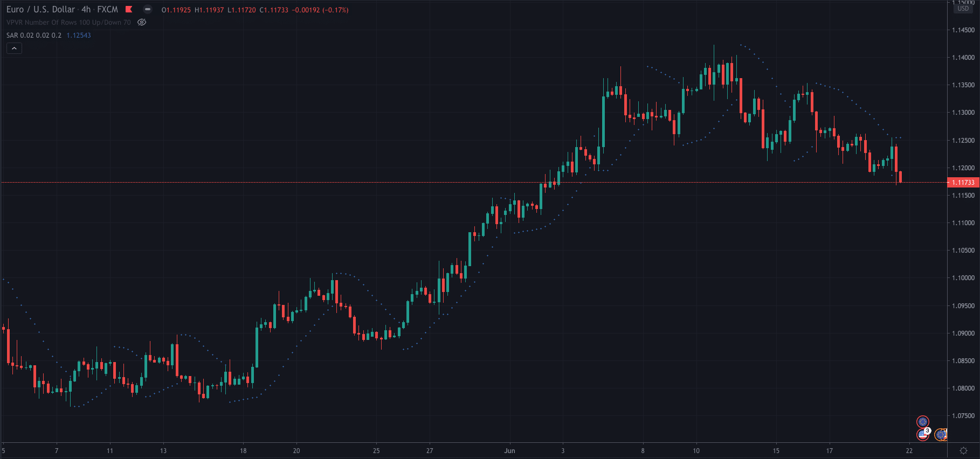The image size is (980, 459).
Task: Click the 22 date label on time axis
Action: click(x=909, y=451)
